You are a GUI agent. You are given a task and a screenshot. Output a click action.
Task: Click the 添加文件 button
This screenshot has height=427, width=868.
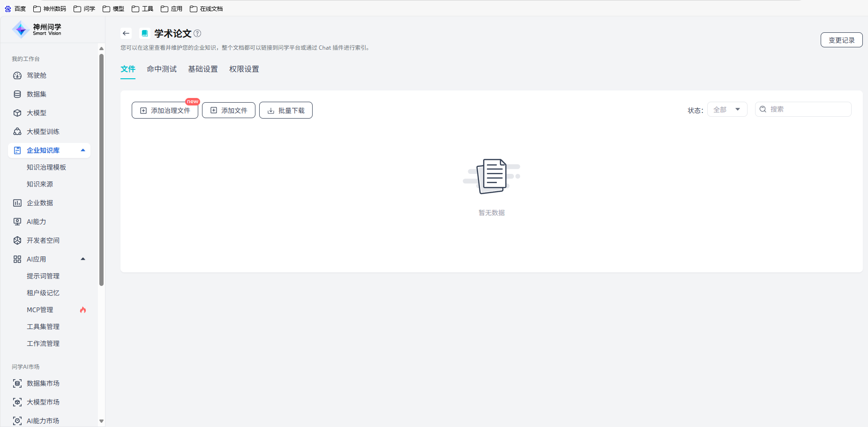(x=229, y=110)
